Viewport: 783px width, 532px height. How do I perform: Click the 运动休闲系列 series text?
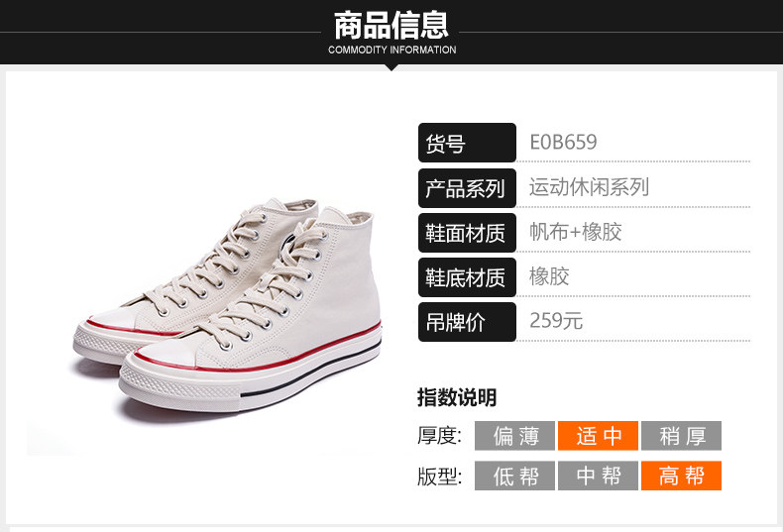click(590, 187)
